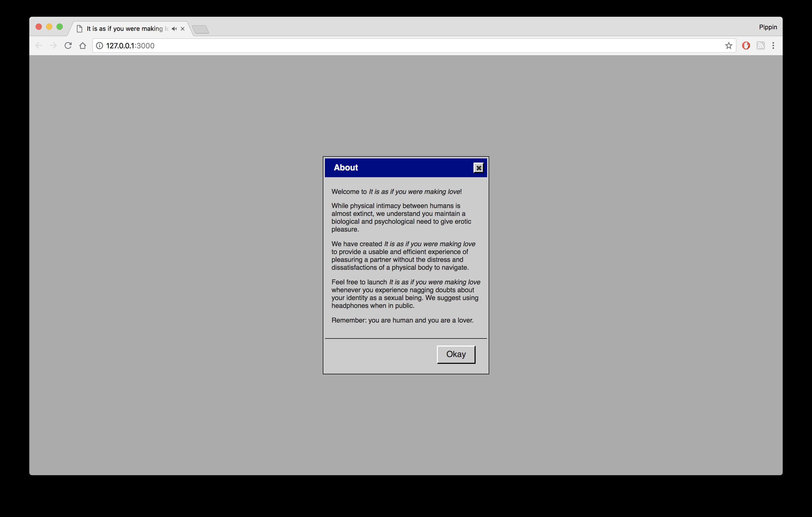Close the window with the red button
Screen dimensions: 812x517
[x=38, y=27]
